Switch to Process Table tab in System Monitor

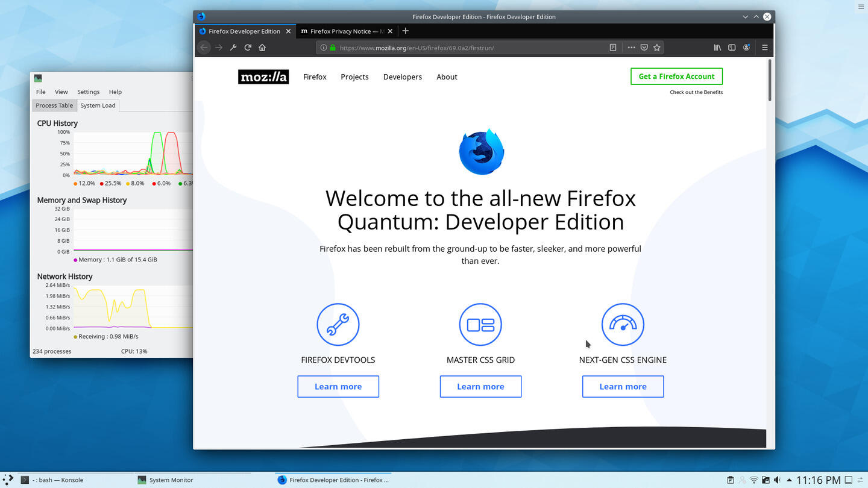pos(54,105)
